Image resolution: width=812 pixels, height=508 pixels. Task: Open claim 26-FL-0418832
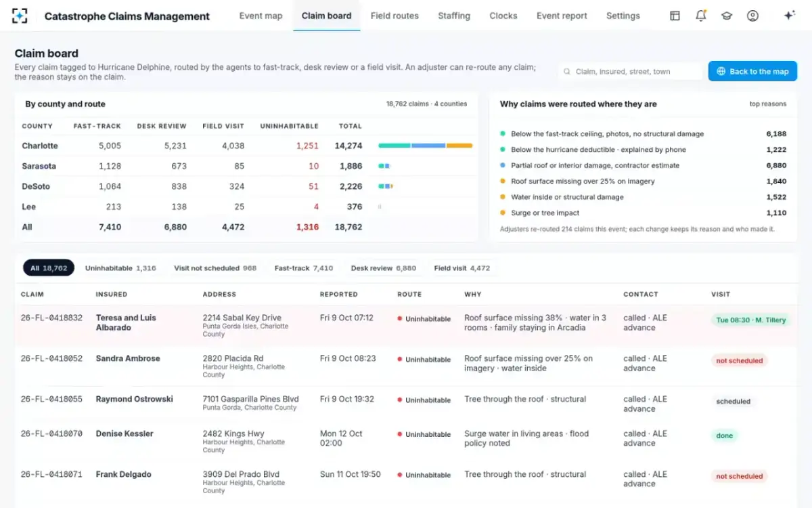pyautogui.click(x=51, y=318)
